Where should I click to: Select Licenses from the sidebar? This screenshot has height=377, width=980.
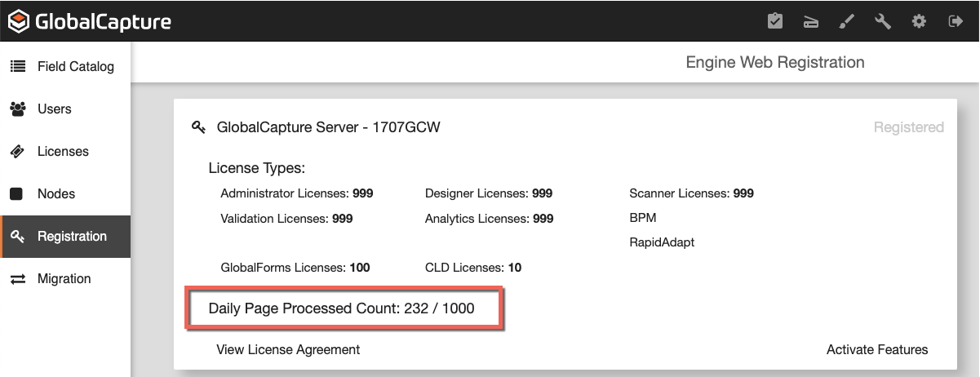click(x=63, y=152)
